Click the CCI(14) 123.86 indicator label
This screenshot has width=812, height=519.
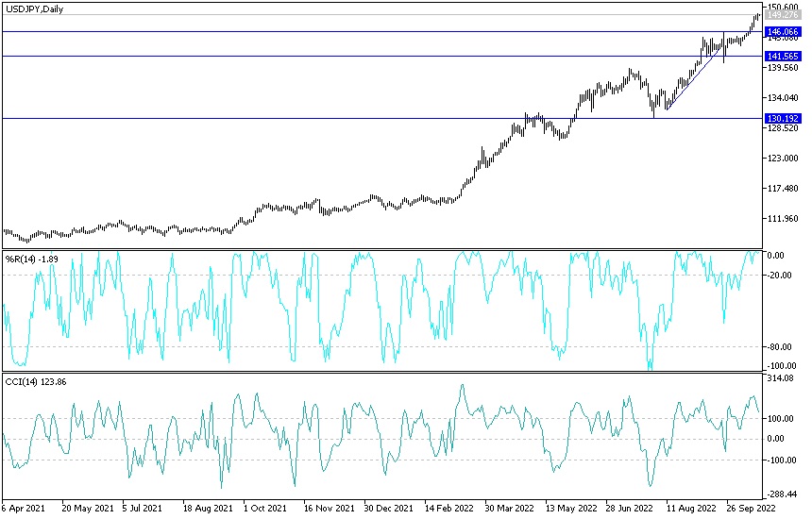[36, 382]
